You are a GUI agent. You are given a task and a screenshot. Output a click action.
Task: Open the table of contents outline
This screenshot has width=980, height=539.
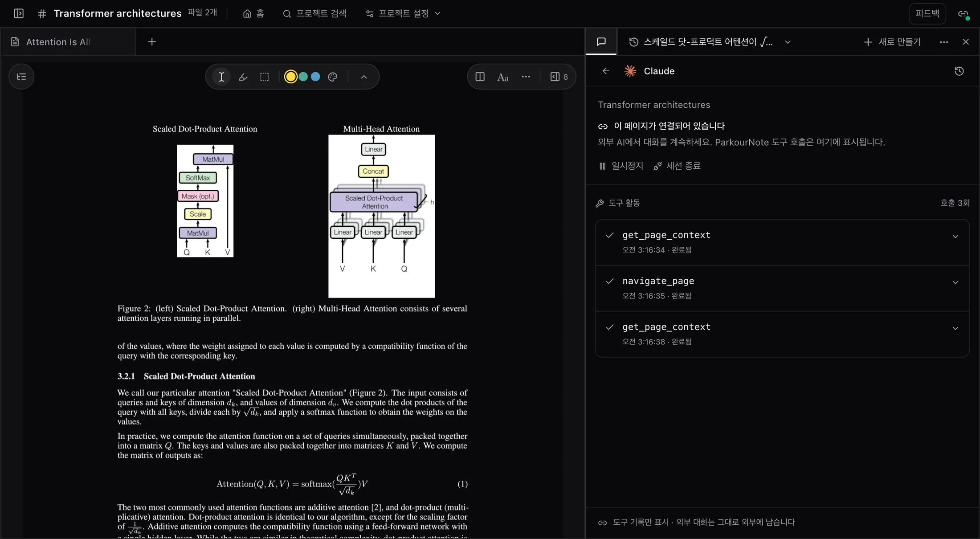click(x=21, y=77)
